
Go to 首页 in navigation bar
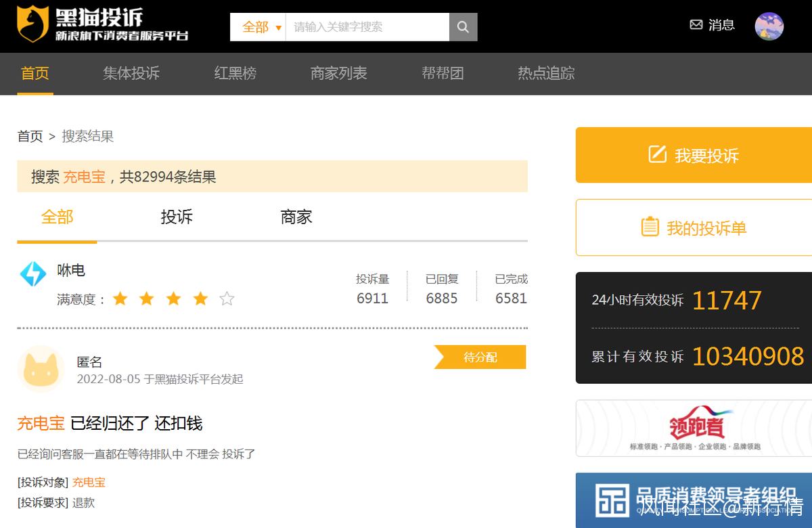click(x=35, y=73)
